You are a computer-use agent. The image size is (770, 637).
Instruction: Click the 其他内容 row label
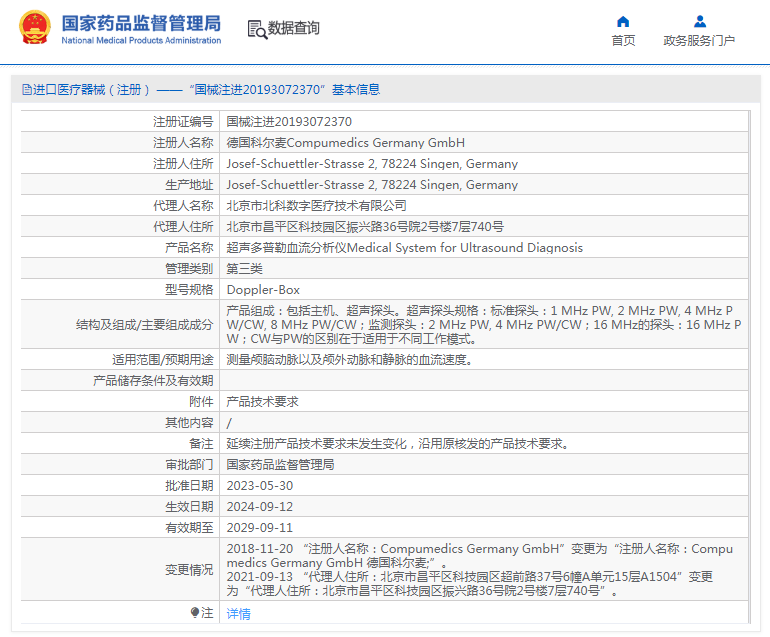click(x=189, y=423)
